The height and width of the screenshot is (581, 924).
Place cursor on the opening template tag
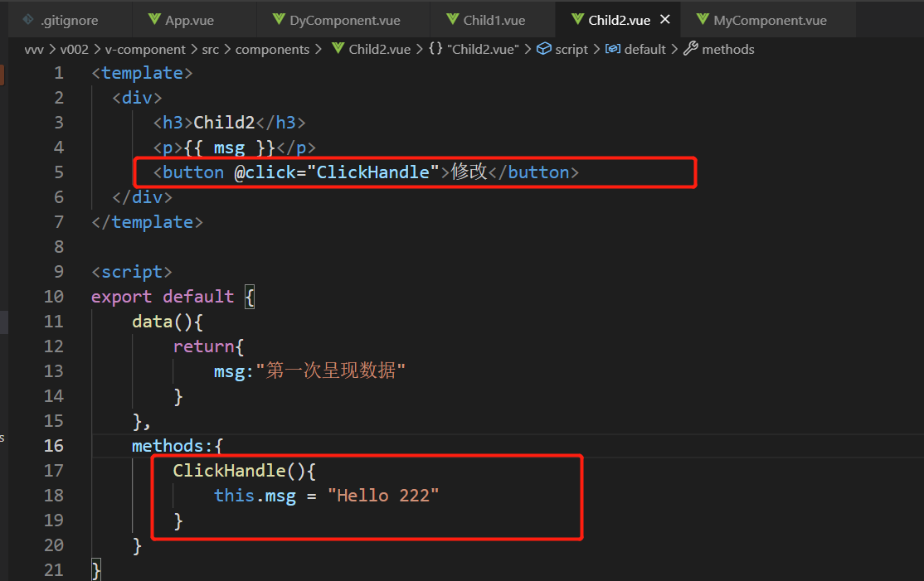[142, 73]
